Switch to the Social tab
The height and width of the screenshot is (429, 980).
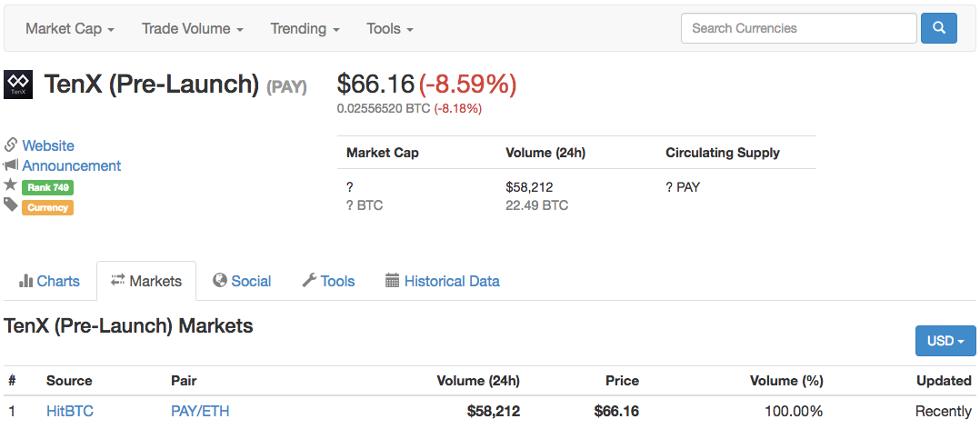242,281
